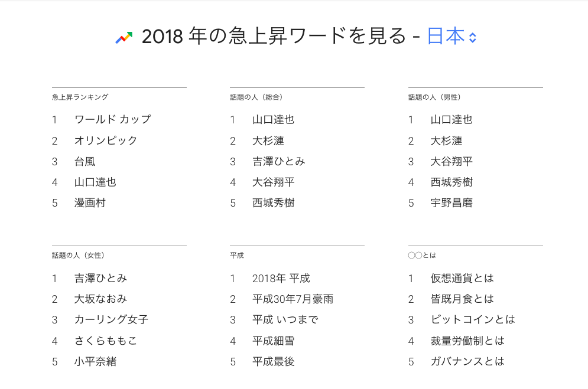The height and width of the screenshot is (389, 588).
Task: Open ビットコインとは entry
Action: tap(473, 319)
